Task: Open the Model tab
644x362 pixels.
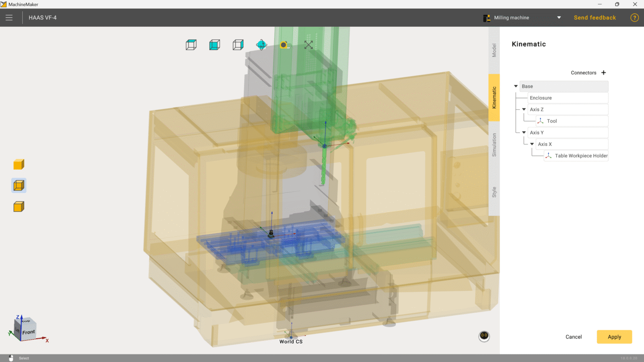Action: click(x=494, y=49)
